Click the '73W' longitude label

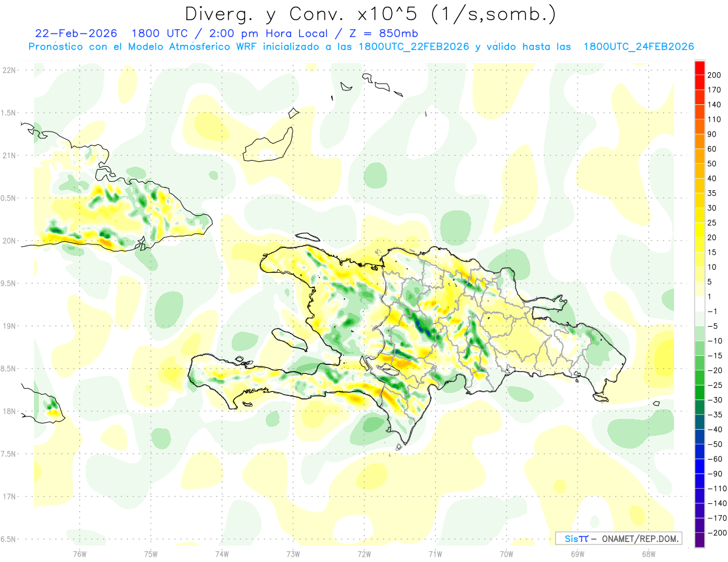[x=293, y=554]
